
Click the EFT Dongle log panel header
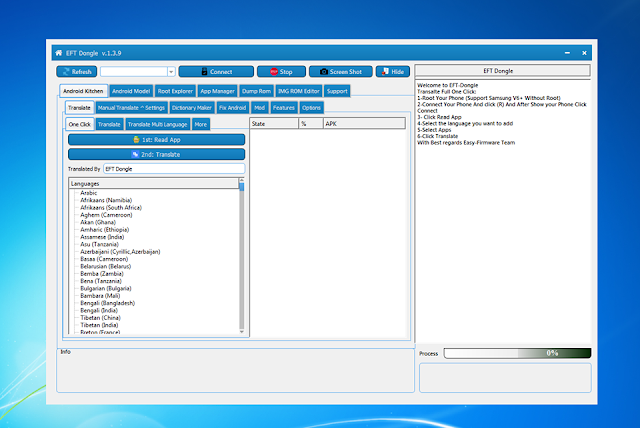click(x=502, y=71)
